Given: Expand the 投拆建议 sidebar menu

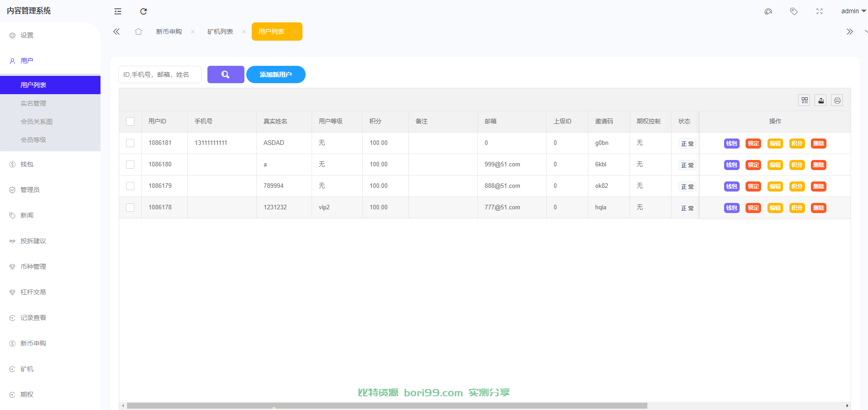Looking at the screenshot, I should 50,241.
